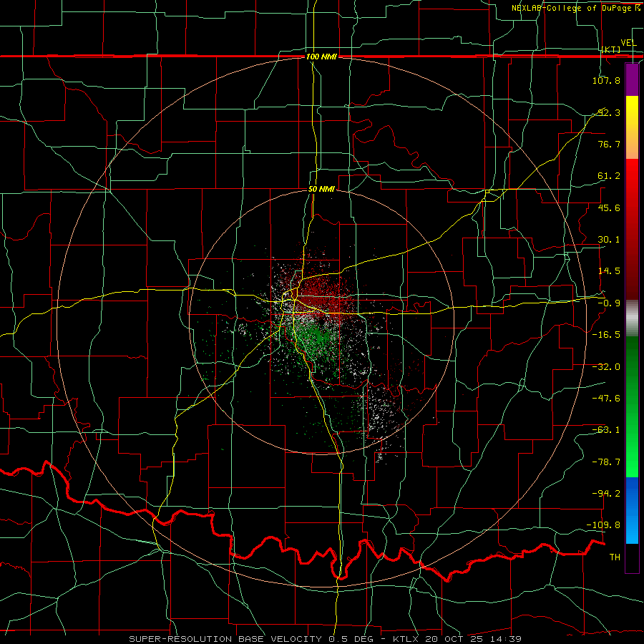This screenshot has width=644, height=644.
Task: Click the 100 NMI range ring label
Action: click(321, 57)
